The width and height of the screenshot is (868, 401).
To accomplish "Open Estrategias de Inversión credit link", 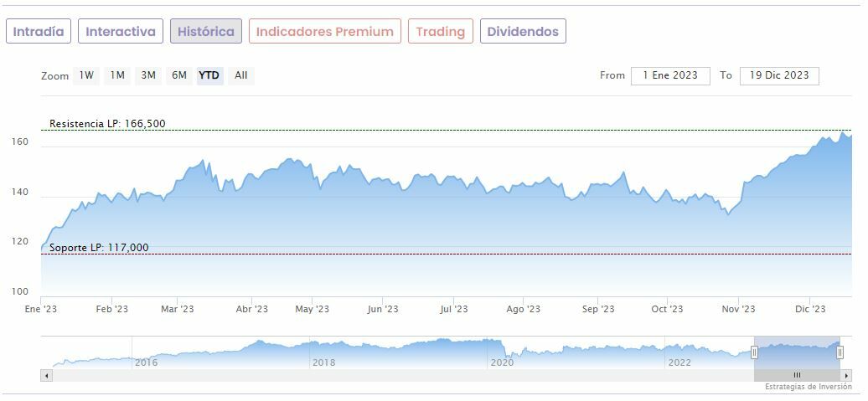I will 808,387.
